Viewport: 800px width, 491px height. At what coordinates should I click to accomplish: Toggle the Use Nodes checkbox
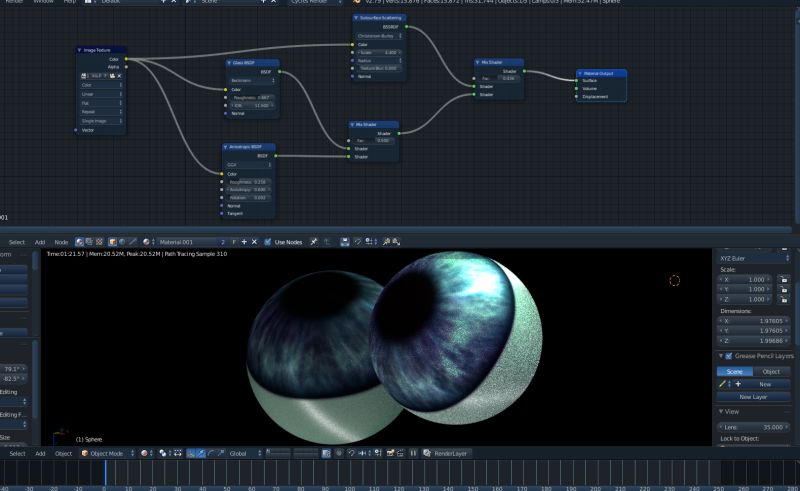click(267, 242)
